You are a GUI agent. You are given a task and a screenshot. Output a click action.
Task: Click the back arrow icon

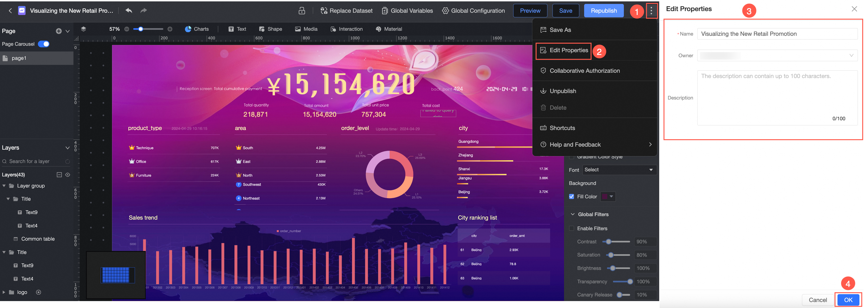coord(10,11)
